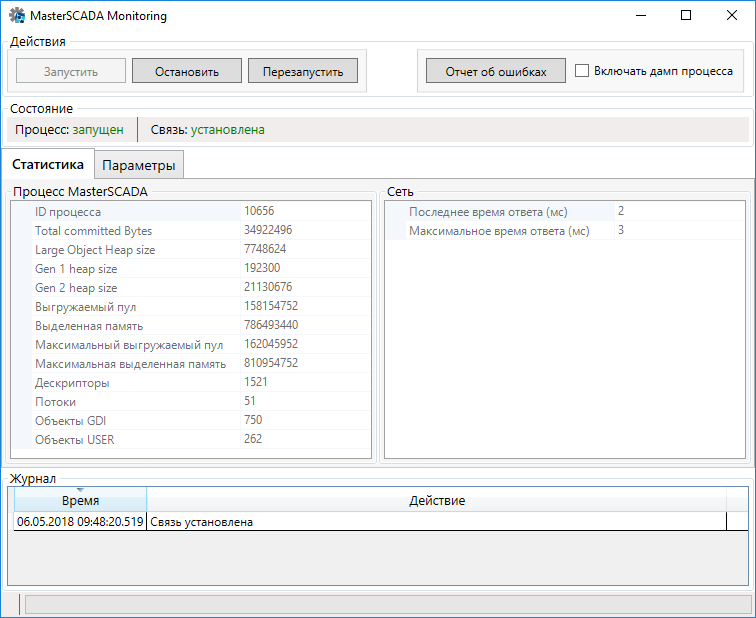The image size is (756, 618).
Task: Select the value 34922496
Action: pyautogui.click(x=268, y=230)
